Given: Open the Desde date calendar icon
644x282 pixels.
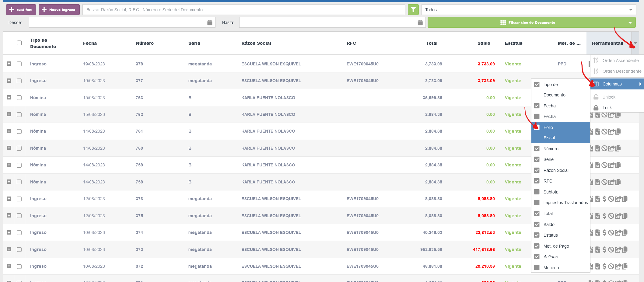Looking at the screenshot, I should point(210,23).
